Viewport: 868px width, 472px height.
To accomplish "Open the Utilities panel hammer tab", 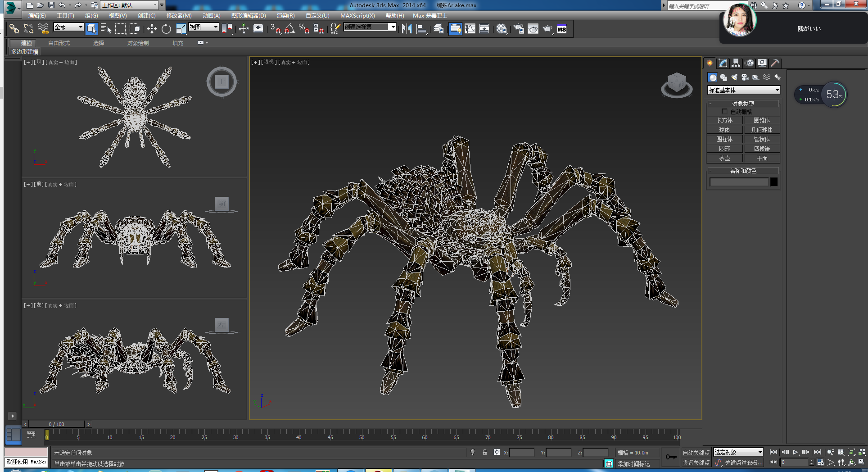I will pos(775,63).
